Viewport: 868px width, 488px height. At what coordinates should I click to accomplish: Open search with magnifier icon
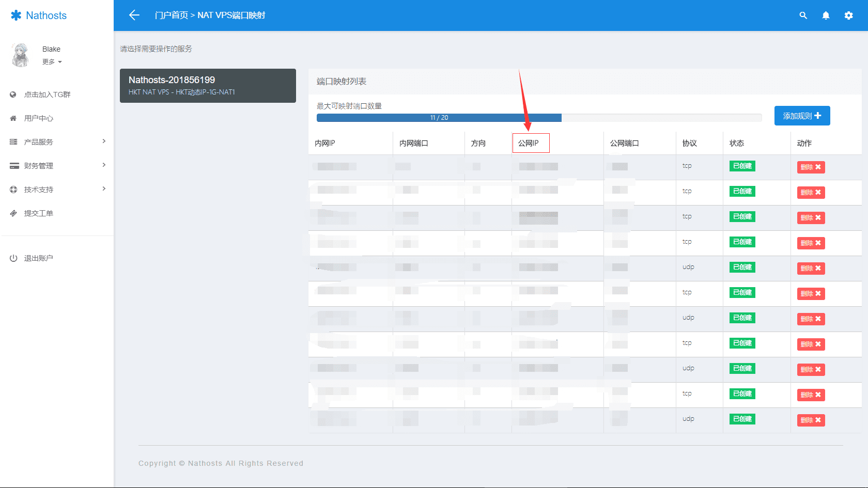[x=803, y=15]
